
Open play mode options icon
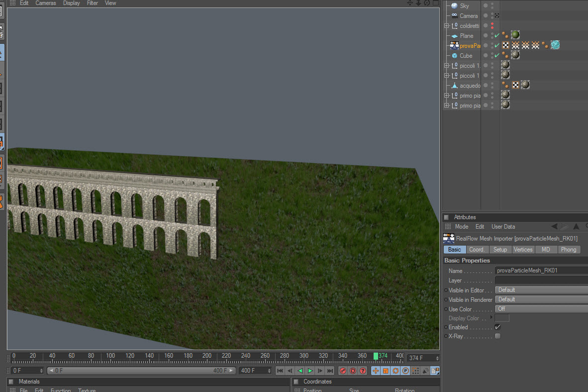coord(435,371)
